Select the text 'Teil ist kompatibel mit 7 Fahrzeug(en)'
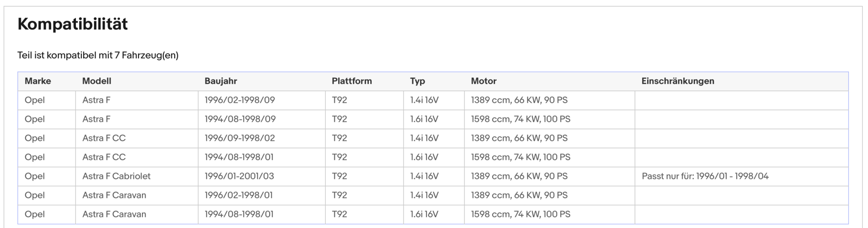Viewport: 868px width, 228px height. (98, 55)
